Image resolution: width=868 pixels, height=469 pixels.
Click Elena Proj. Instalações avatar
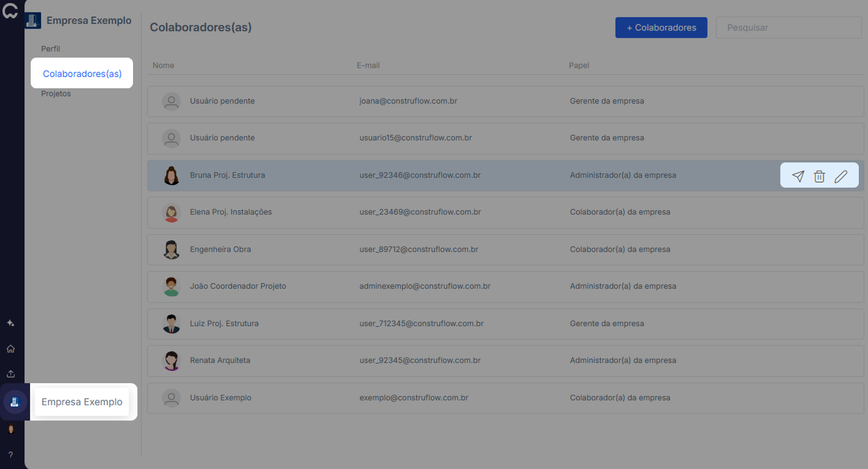[x=172, y=213]
